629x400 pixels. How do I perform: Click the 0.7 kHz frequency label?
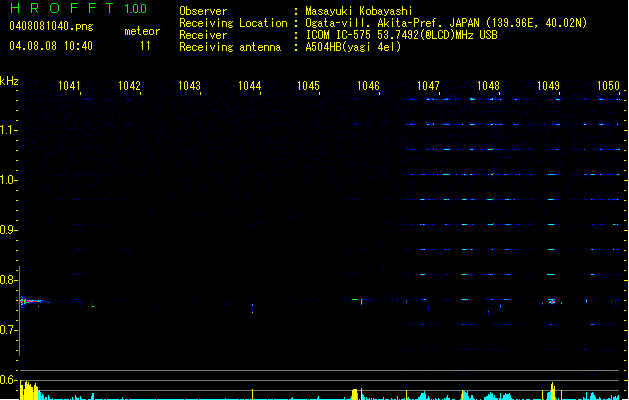[x=8, y=330]
